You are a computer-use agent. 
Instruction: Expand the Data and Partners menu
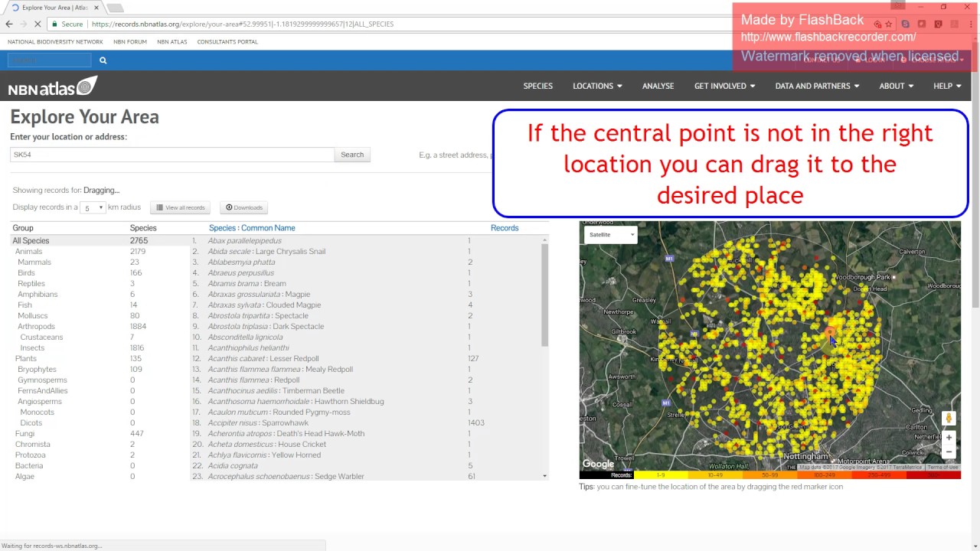(817, 86)
